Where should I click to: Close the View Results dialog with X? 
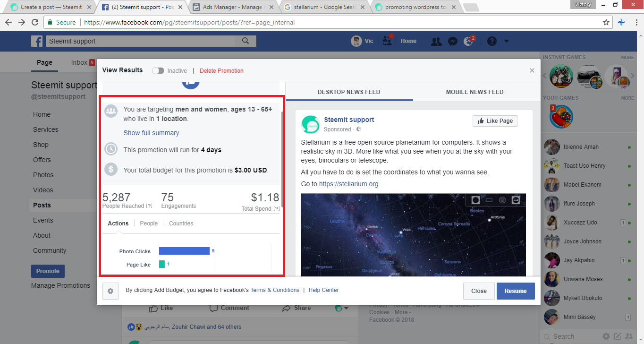pyautogui.click(x=532, y=70)
